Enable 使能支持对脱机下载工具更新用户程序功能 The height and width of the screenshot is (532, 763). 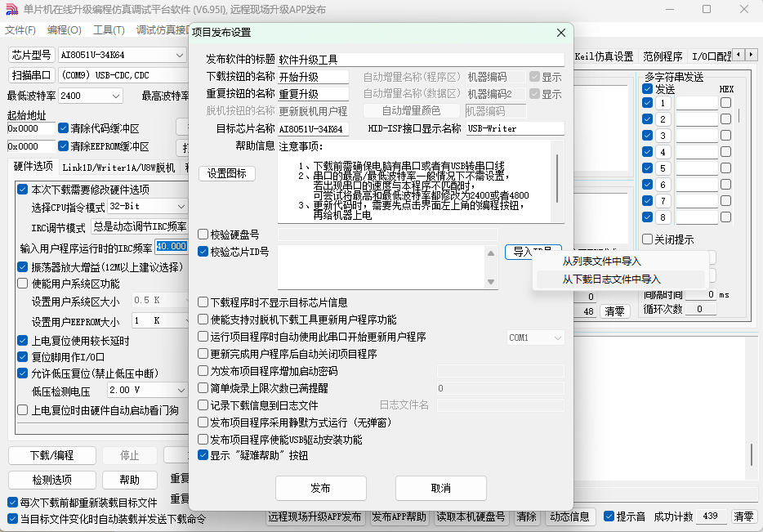pyautogui.click(x=203, y=320)
